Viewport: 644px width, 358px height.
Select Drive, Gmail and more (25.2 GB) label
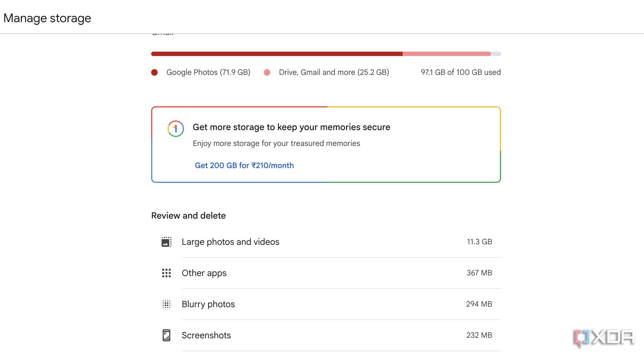pos(334,72)
